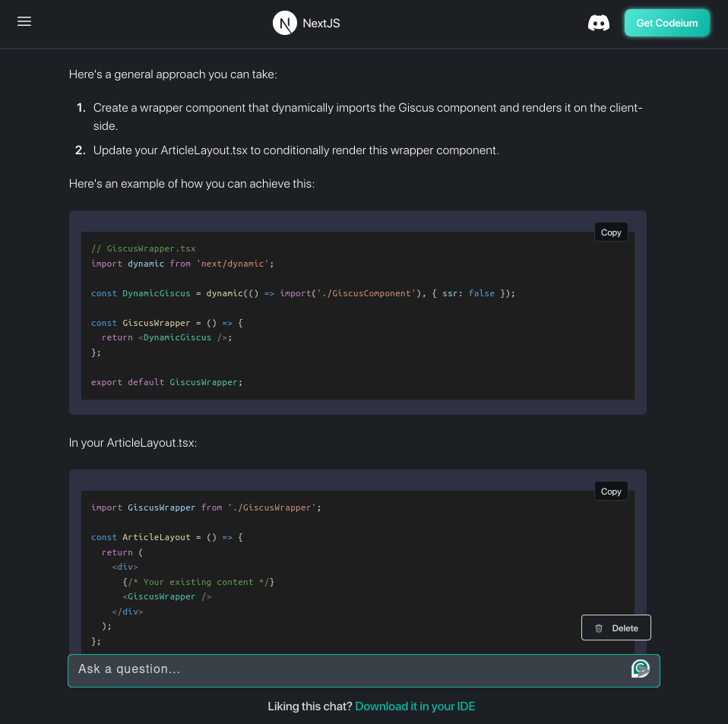Follow the Download it in your IDE link
Image resolution: width=728 pixels, height=724 pixels.
[415, 707]
